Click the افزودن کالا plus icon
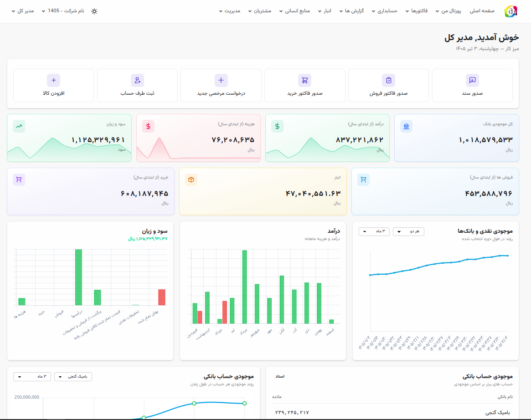Viewport: 531px width, 420px height. coord(53,80)
